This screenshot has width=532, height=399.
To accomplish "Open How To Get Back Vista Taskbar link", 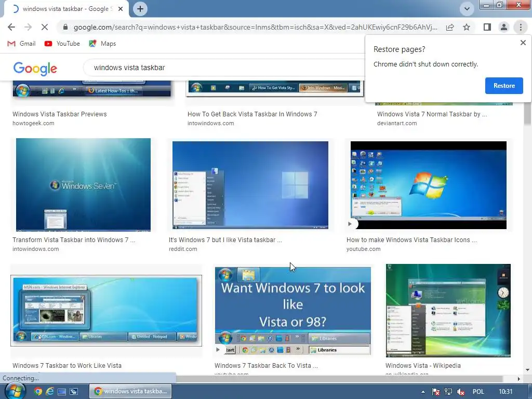I will [252, 114].
